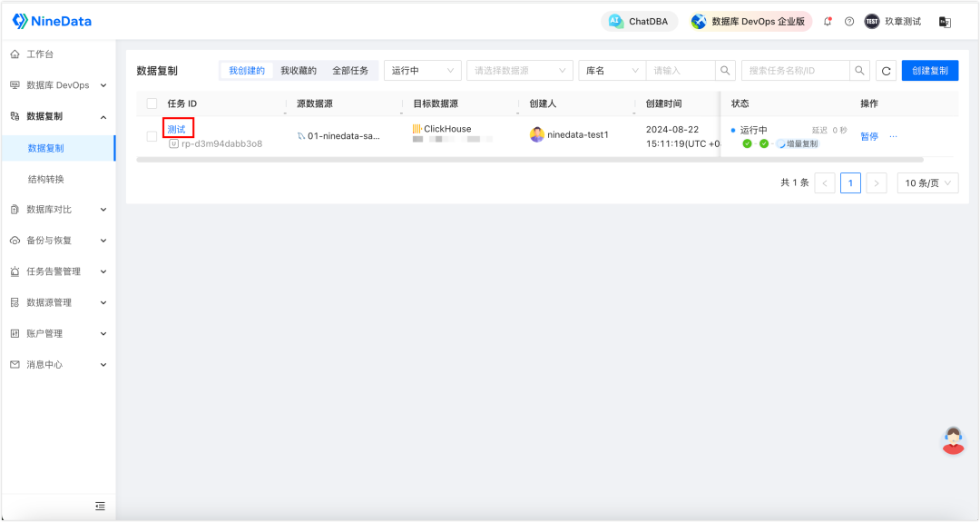
Task: Click the task name search magnifier icon
Action: pos(859,71)
